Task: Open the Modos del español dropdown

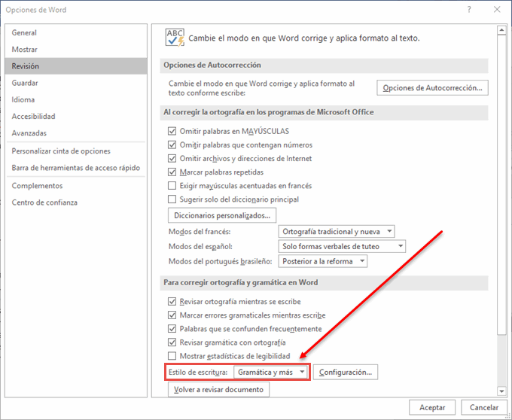Action: pos(342,247)
